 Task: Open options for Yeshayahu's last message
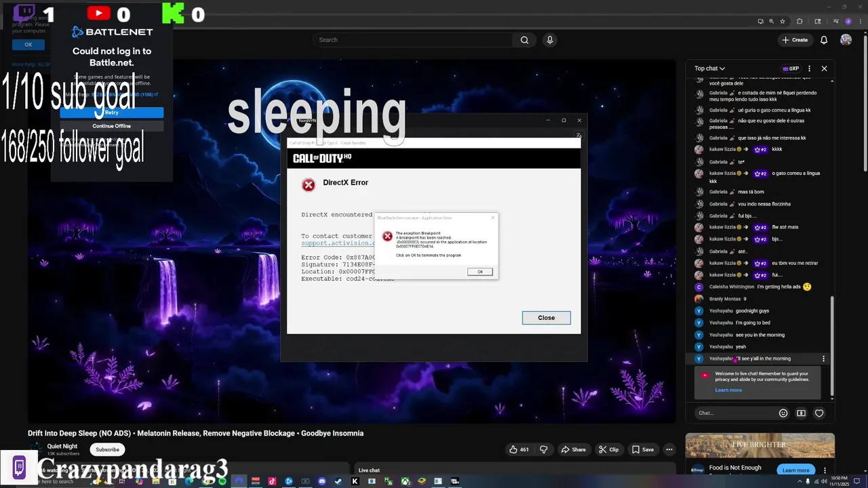[823, 359]
